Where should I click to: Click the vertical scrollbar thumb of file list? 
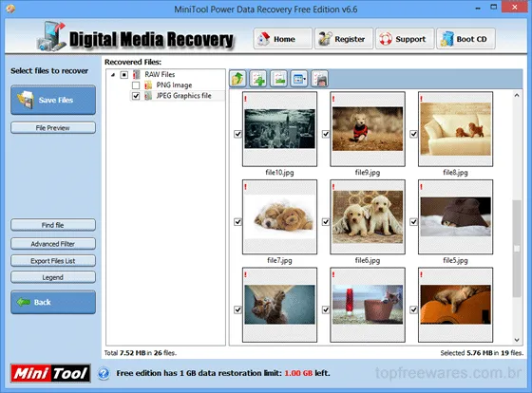[517, 249]
